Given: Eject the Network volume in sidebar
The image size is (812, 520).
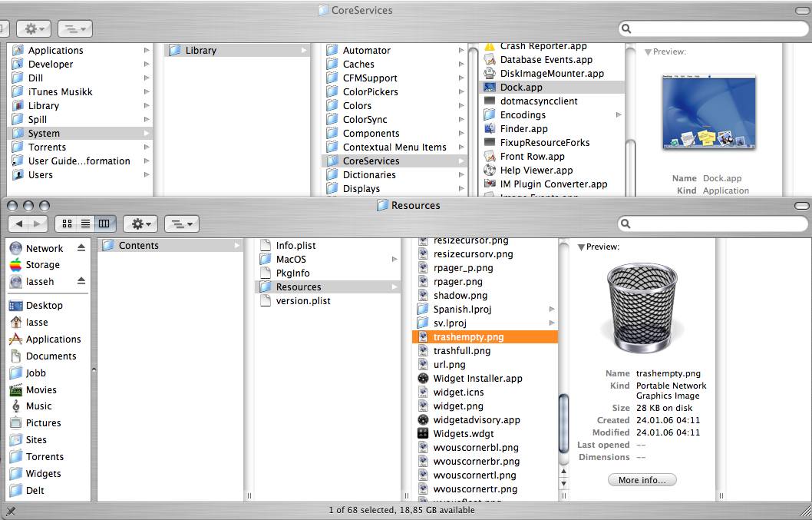Looking at the screenshot, I should click(81, 248).
